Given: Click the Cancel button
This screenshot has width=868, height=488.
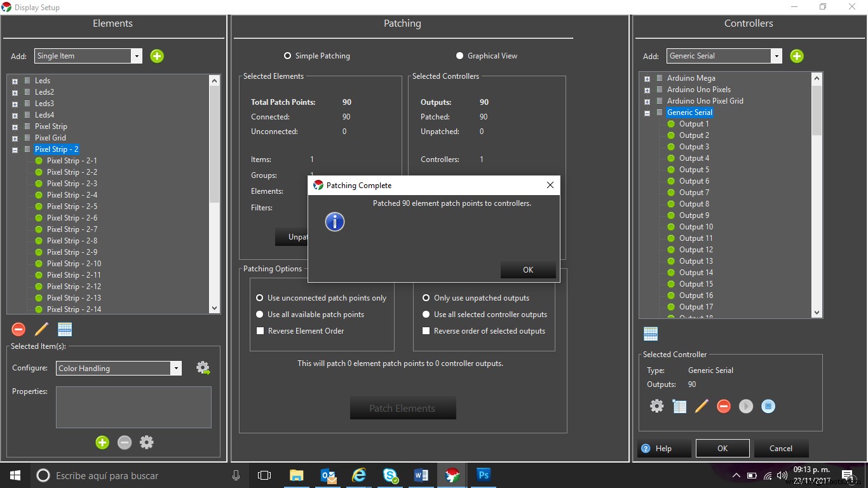Looking at the screenshot, I should click(x=780, y=448).
